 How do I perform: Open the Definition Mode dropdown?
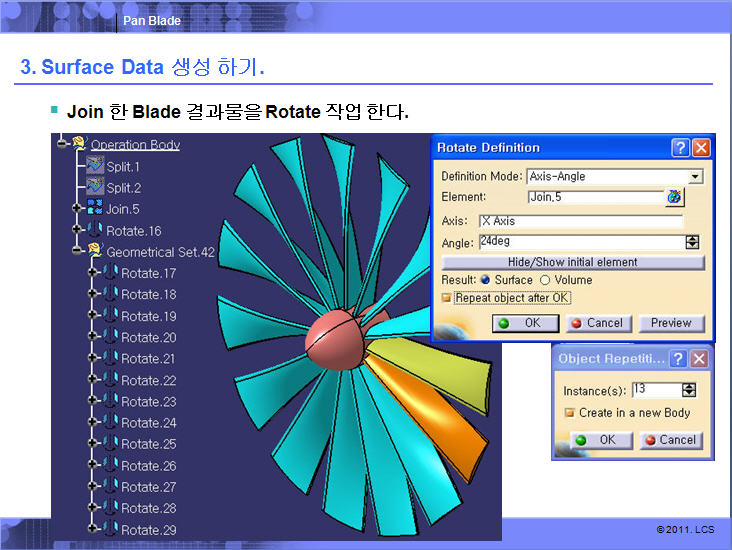695,177
